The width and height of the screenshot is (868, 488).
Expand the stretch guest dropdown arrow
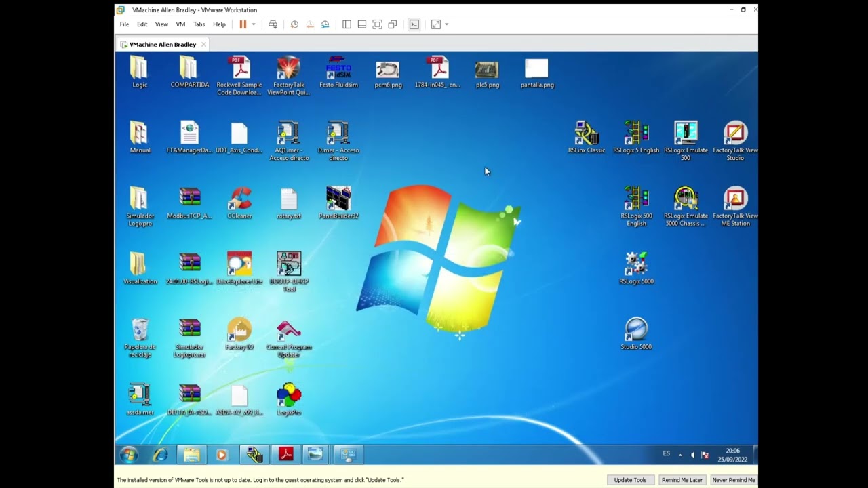tap(446, 24)
